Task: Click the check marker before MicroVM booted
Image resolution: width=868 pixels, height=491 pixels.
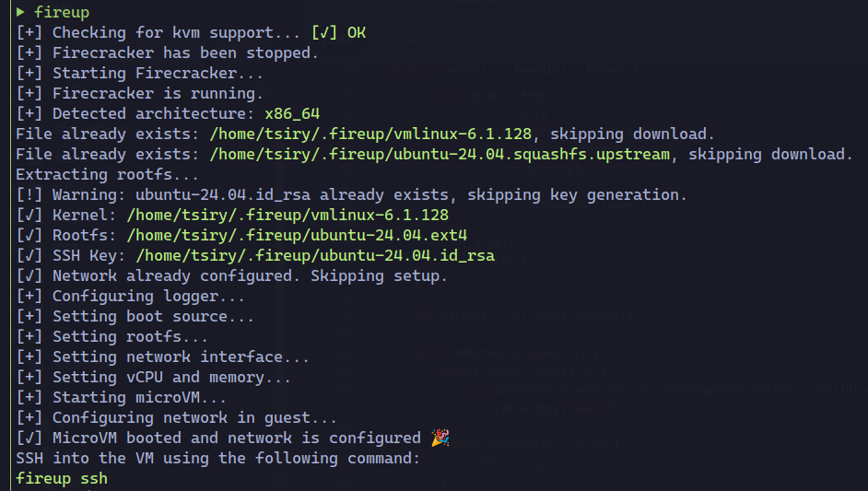Action: click(29, 438)
